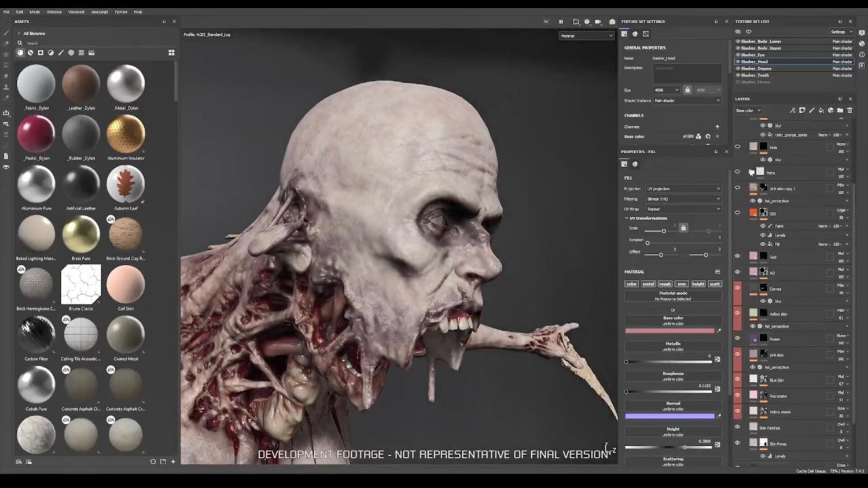Click the pink Base color swatch
This screenshot has width=868, height=488.
670,331
